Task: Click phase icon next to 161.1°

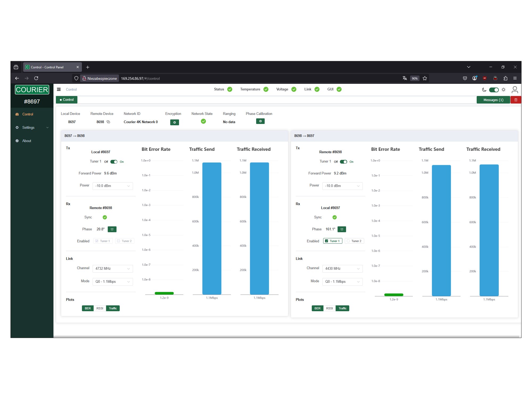Action: (x=342, y=229)
